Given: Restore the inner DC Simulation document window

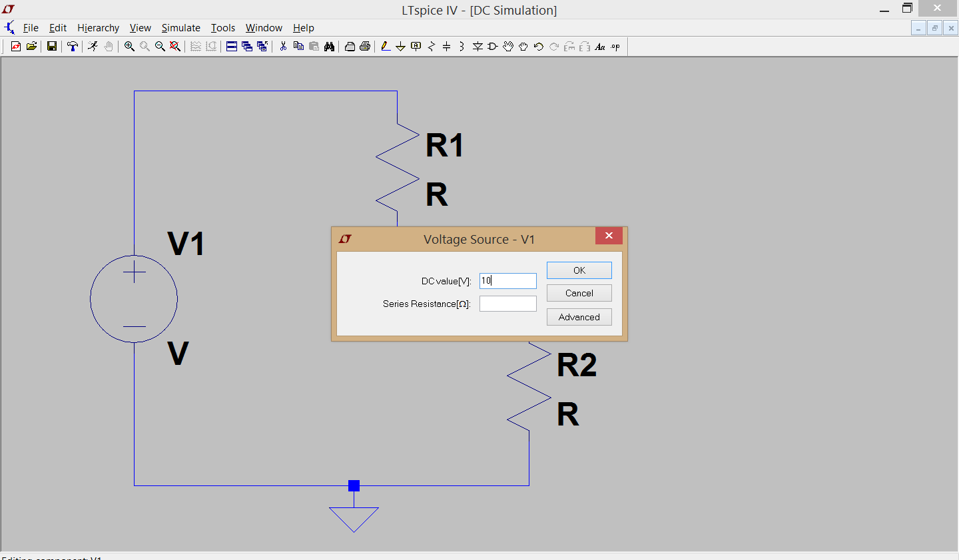Looking at the screenshot, I should (935, 28).
